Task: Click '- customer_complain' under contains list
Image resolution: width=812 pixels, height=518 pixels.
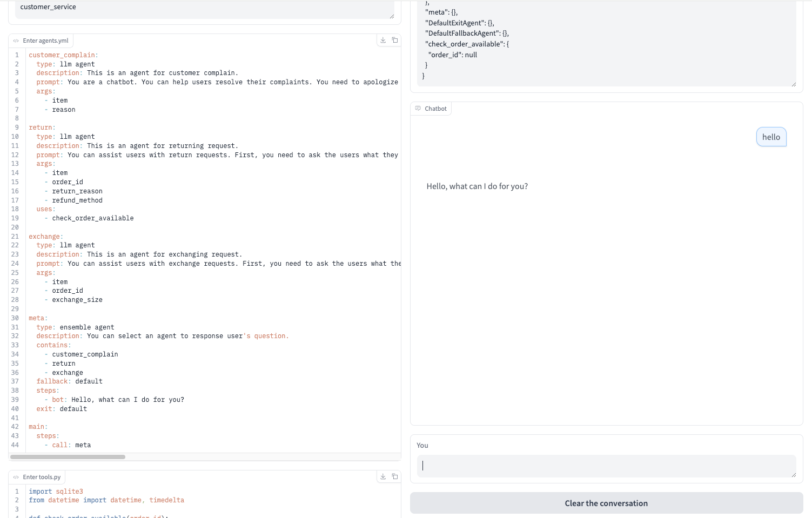Action: tap(81, 354)
